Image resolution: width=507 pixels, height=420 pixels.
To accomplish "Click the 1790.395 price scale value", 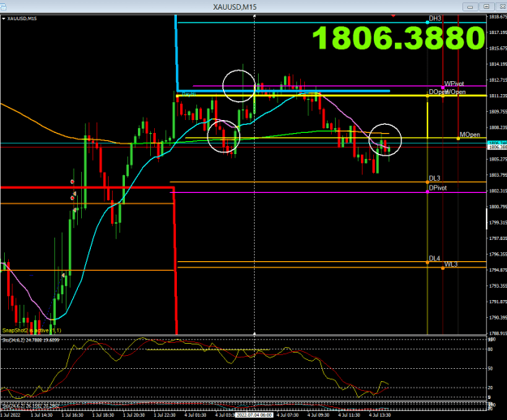I will pos(497,318).
